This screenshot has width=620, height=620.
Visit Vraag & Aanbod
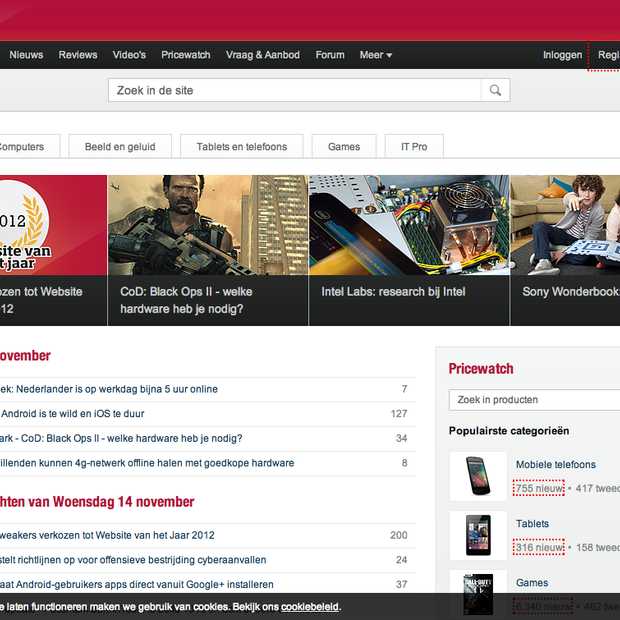click(x=263, y=55)
